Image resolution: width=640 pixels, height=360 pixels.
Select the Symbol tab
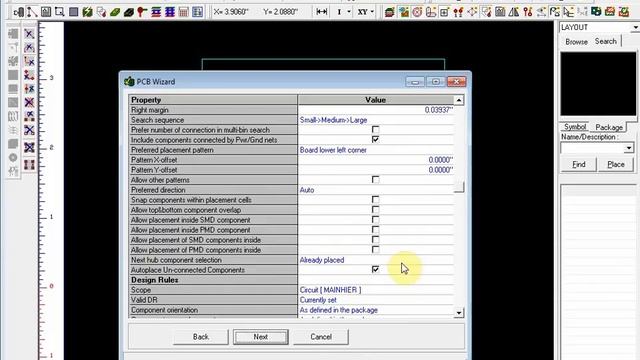pyautogui.click(x=575, y=127)
